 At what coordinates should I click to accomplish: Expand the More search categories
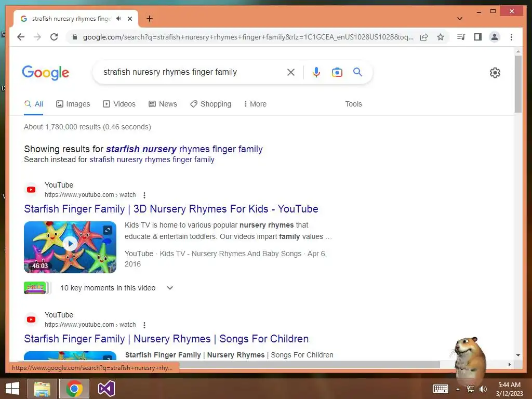point(255,104)
